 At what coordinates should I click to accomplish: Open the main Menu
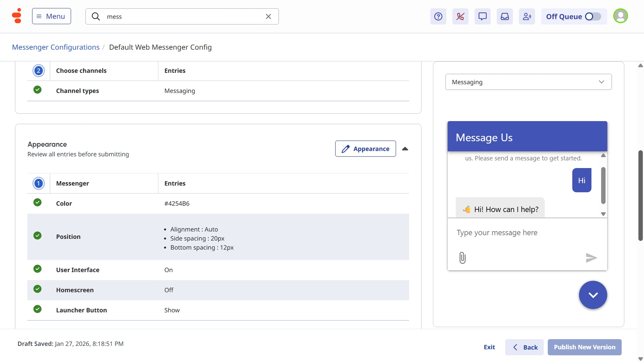[51, 16]
